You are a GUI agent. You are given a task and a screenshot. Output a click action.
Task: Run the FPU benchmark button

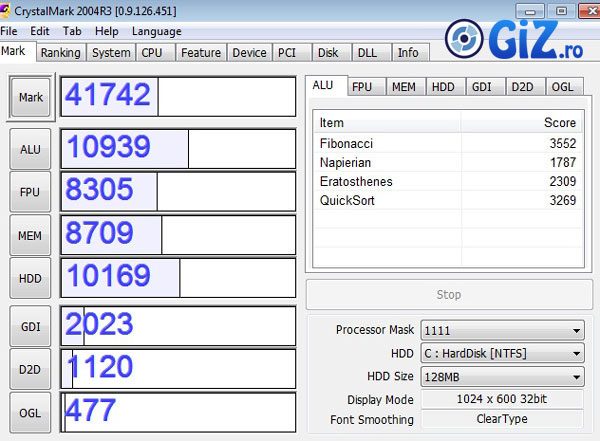pos(30,192)
